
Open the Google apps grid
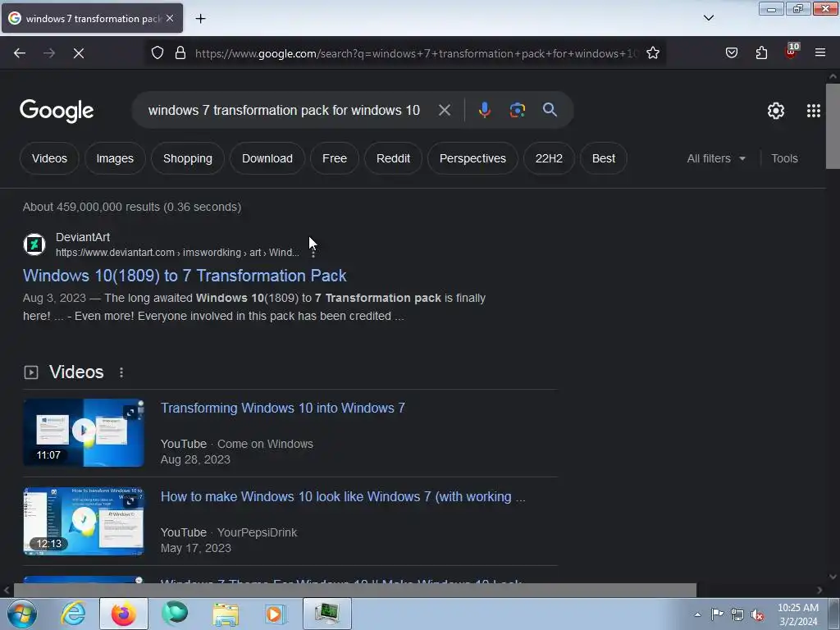coord(813,111)
